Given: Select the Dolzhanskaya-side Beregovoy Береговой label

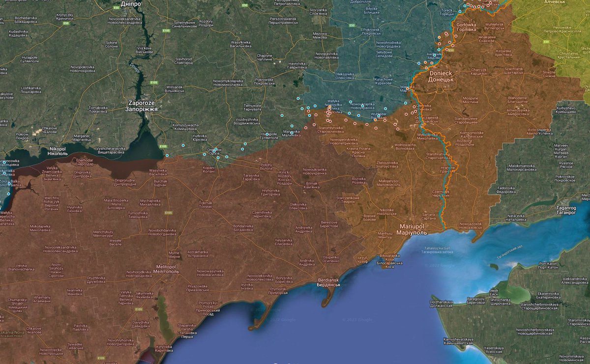Looking at the screenshot, I should [x=476, y=300].
